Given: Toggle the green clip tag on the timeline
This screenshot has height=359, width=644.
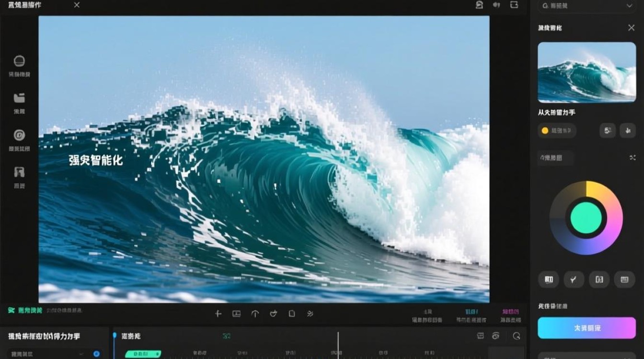Looking at the screenshot, I should 143,354.
